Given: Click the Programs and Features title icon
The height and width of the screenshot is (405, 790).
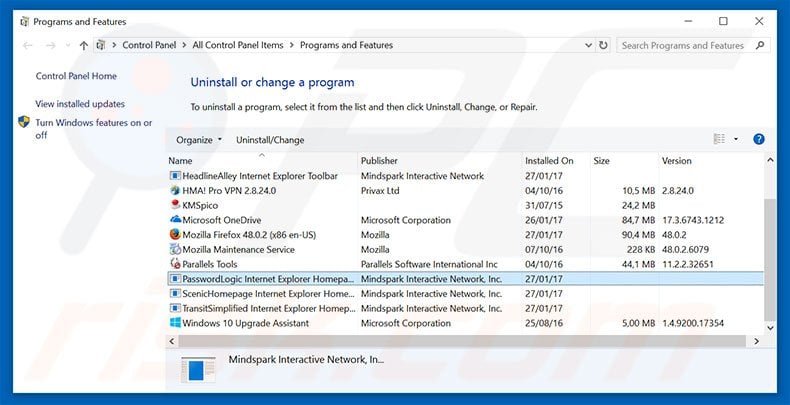Looking at the screenshot, I should [25, 22].
